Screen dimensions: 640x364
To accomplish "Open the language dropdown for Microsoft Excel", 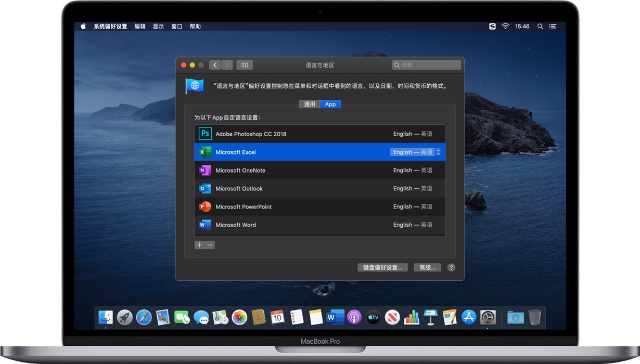I will [x=416, y=152].
